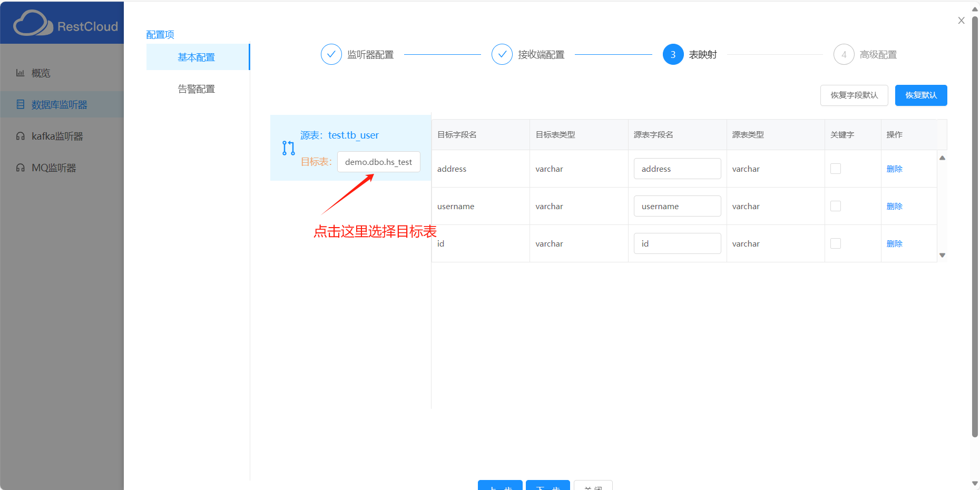Screen dimensions: 980x490
Task: Click 监听器配置 completed step checkmark
Action: coord(331,54)
